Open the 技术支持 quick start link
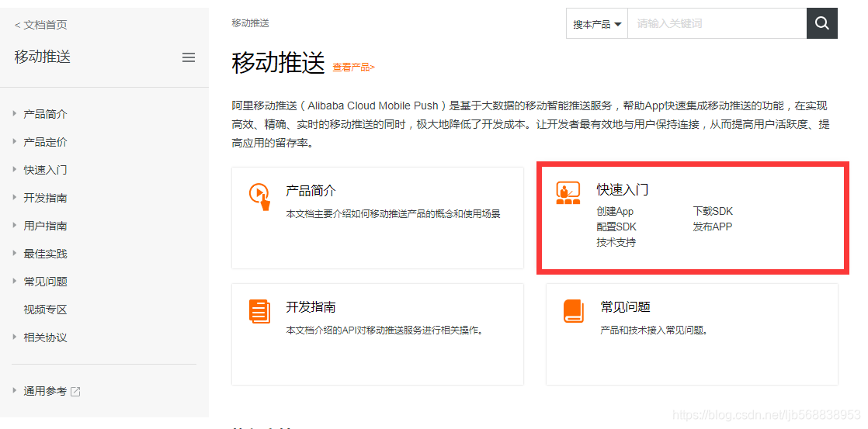Screen dimensions: 868x429 pos(616,242)
